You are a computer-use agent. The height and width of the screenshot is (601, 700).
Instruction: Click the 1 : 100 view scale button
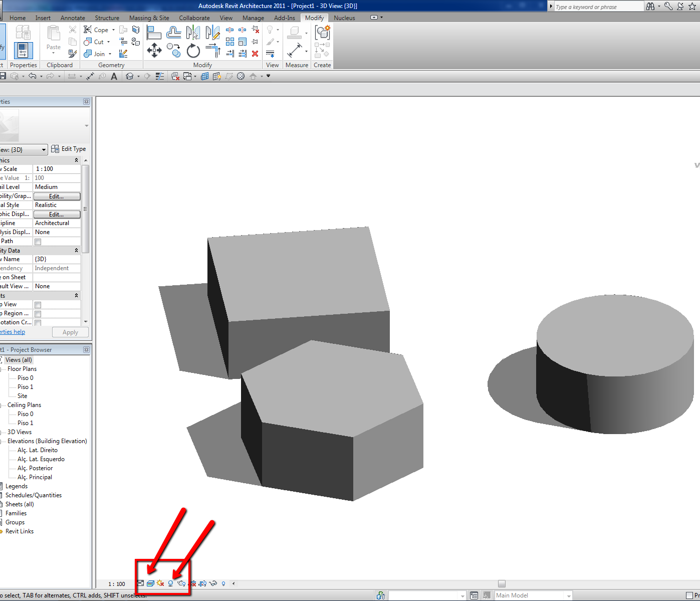point(117,584)
